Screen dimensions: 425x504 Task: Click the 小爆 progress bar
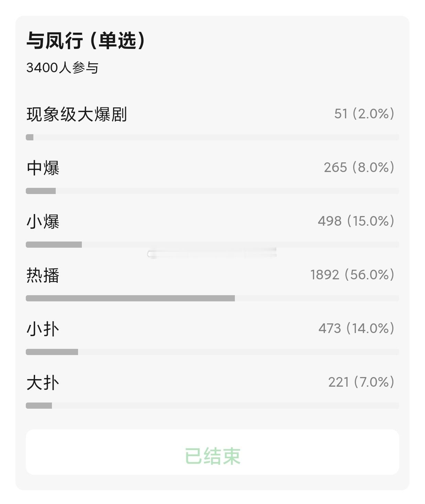212,245
